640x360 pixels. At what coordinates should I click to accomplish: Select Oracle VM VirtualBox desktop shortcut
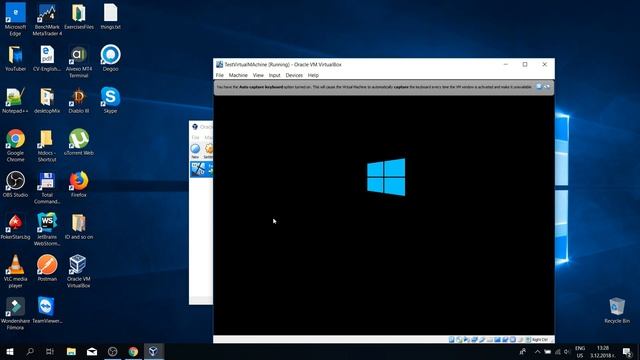click(79, 272)
